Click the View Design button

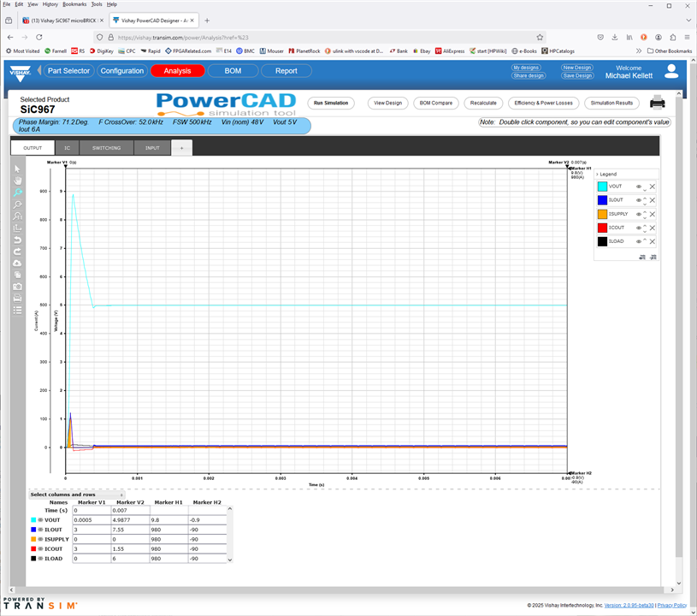387,103
